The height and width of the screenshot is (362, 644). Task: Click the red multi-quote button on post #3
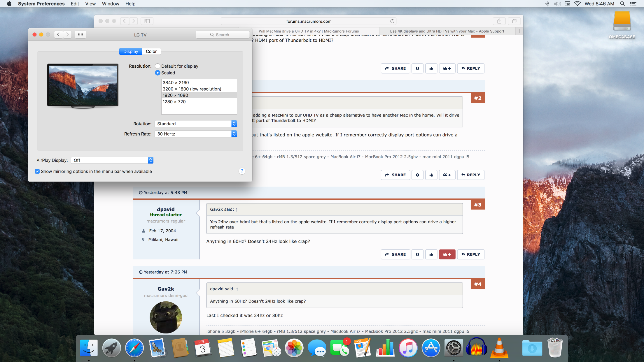coord(447,254)
